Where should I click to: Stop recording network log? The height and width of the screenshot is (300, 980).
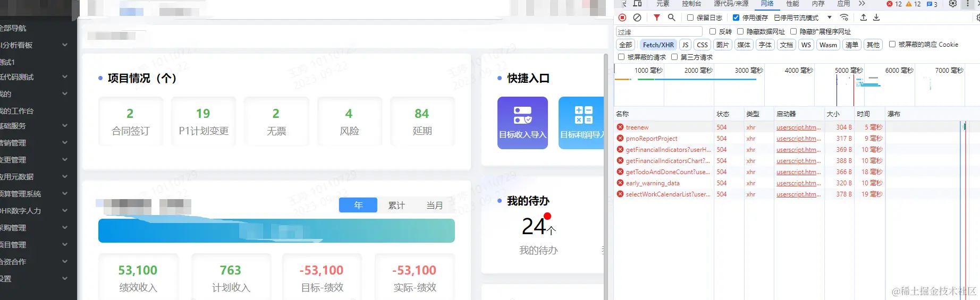[622, 18]
